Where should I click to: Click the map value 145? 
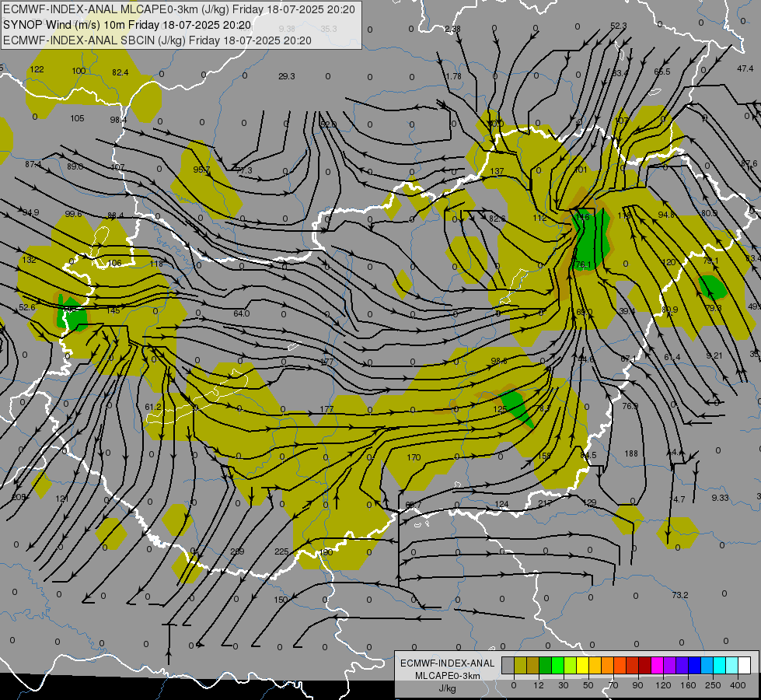[113, 310]
